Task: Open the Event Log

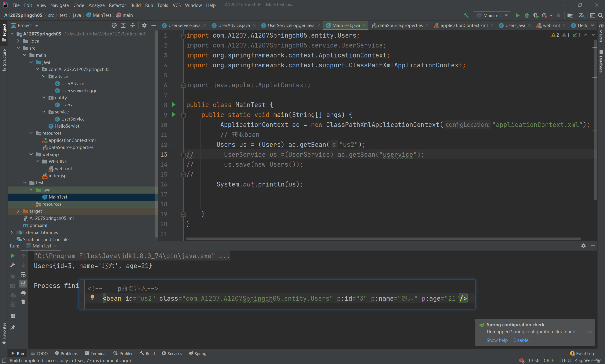Action: (582, 353)
